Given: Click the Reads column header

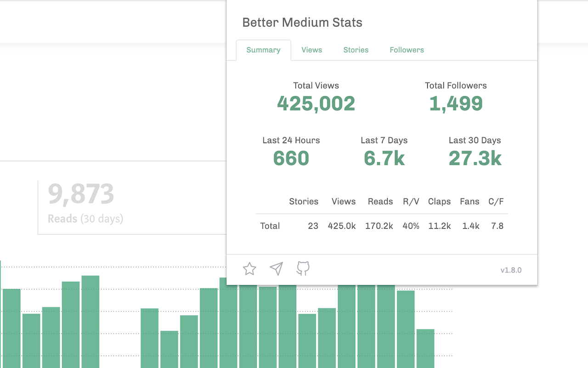Looking at the screenshot, I should coord(380,201).
